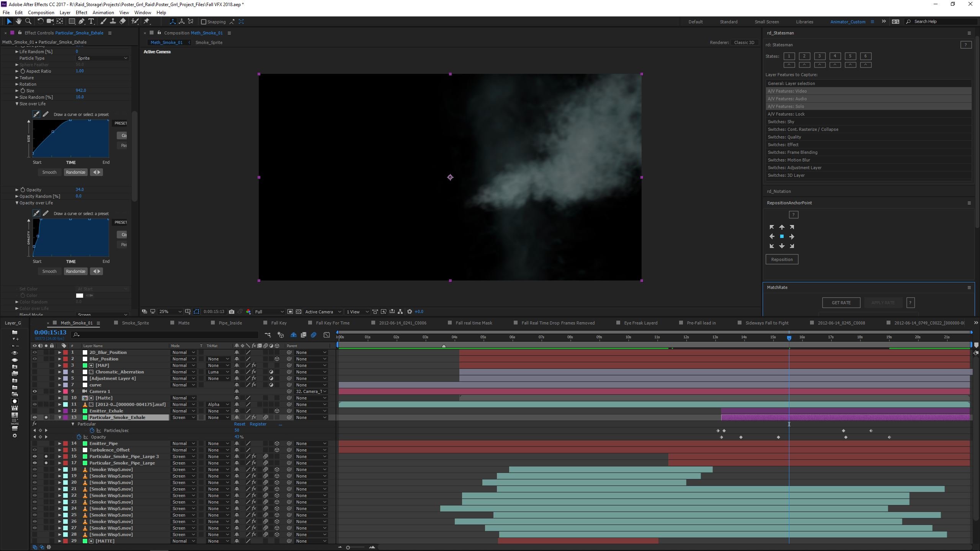The height and width of the screenshot is (551, 980).
Task: Select the Zoom tool
Action: (28, 21)
